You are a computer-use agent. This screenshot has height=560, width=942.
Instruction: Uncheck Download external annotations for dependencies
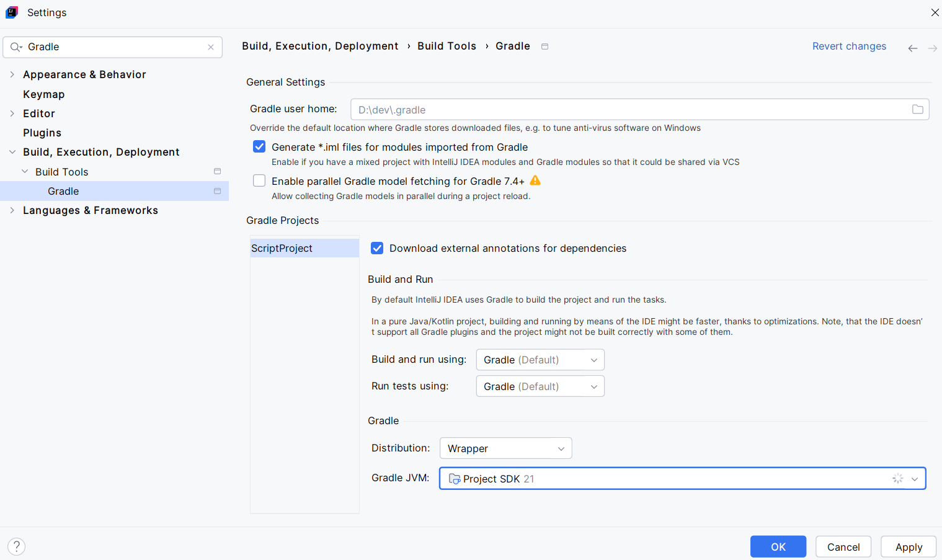[x=377, y=249]
